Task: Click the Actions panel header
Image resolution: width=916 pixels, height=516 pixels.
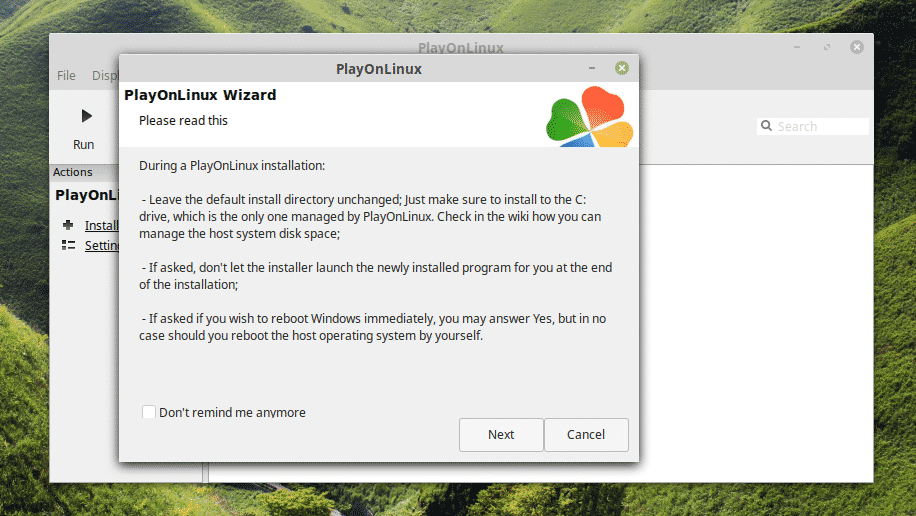Action: tap(85, 172)
